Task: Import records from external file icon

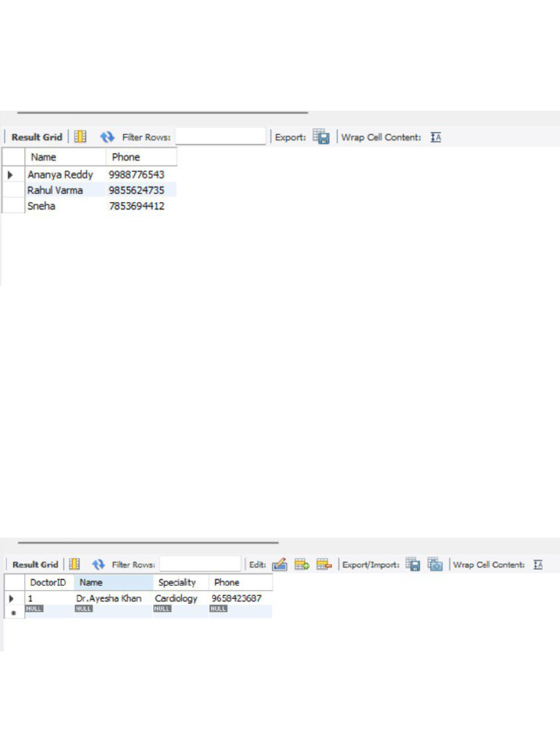Action: click(435, 565)
